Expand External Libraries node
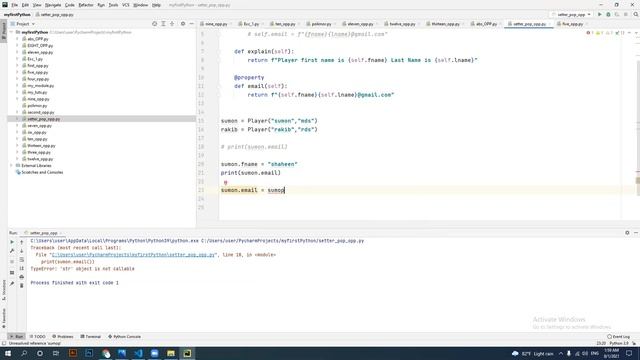 [11, 166]
